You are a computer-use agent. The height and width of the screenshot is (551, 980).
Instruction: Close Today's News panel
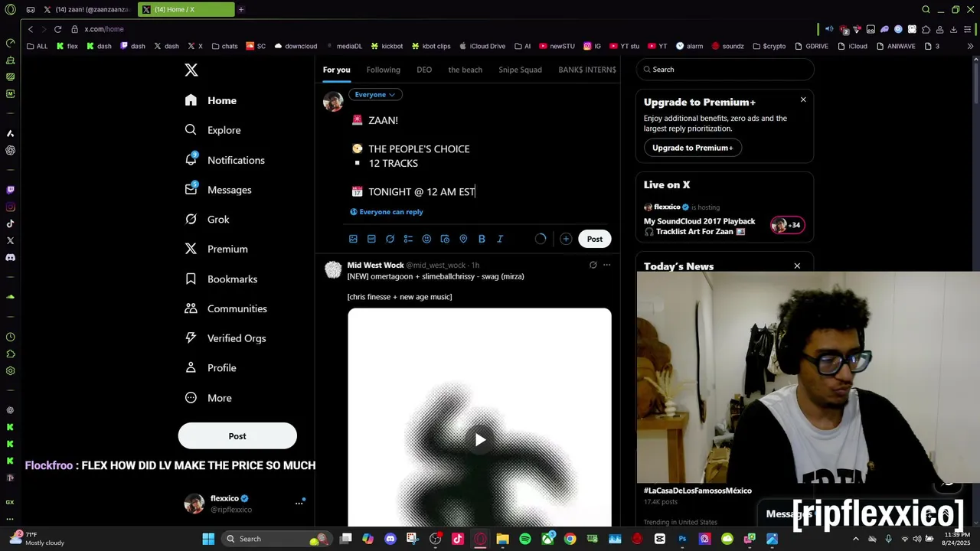pos(797,266)
